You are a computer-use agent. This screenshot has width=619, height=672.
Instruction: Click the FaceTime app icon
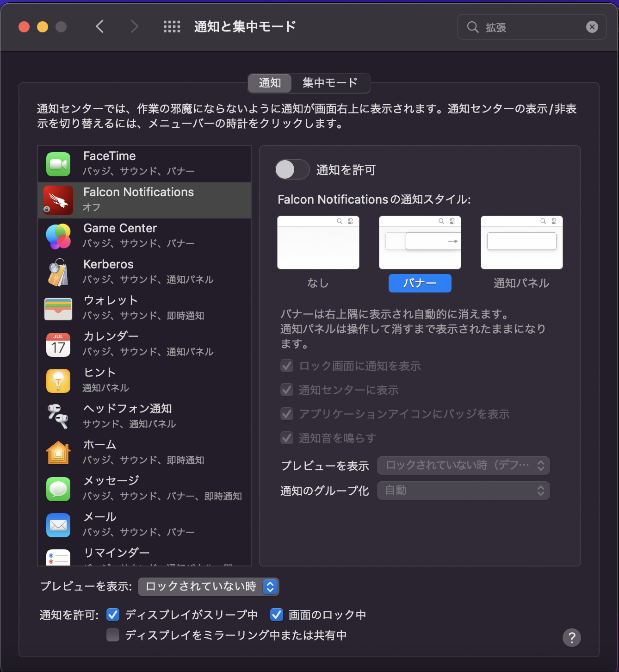58,164
